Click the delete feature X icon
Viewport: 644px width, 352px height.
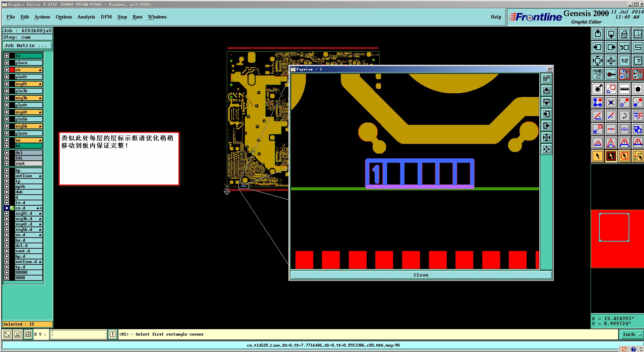(611, 103)
